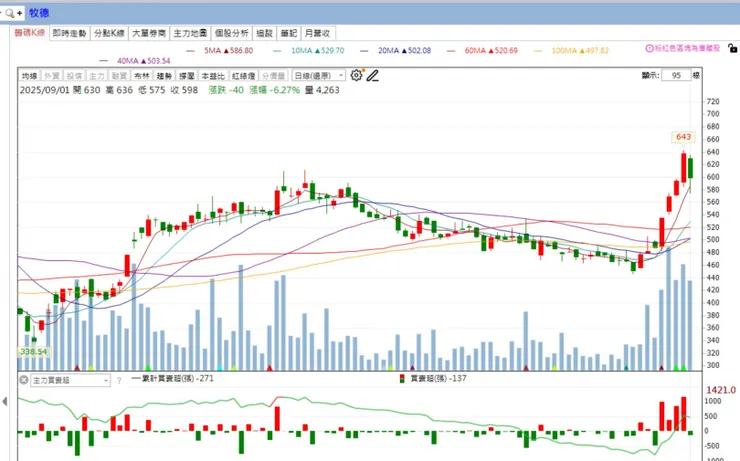Expand the 主力買賣超 indicator dropdown
The image size is (740, 461).
[x=70, y=380]
